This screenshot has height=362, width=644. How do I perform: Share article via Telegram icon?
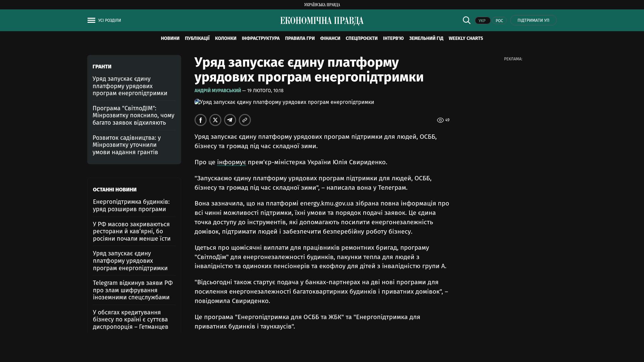(230, 120)
